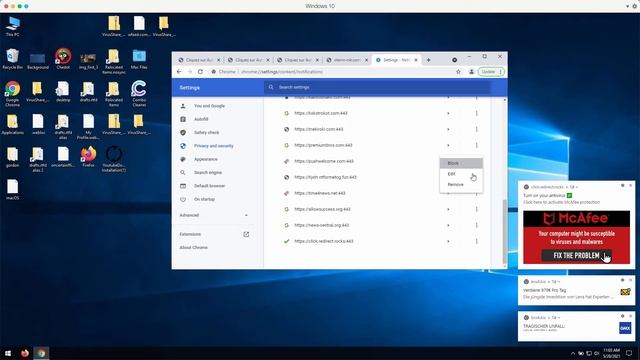This screenshot has width=640, height=360.
Task: Switch to the first Chrome tab
Action: [x=199, y=60]
